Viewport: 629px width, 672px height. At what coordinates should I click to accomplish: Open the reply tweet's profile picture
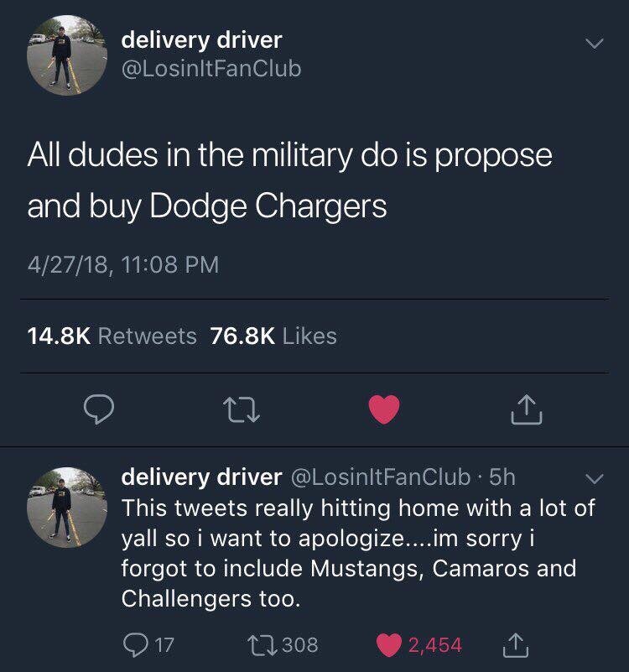click(x=67, y=508)
